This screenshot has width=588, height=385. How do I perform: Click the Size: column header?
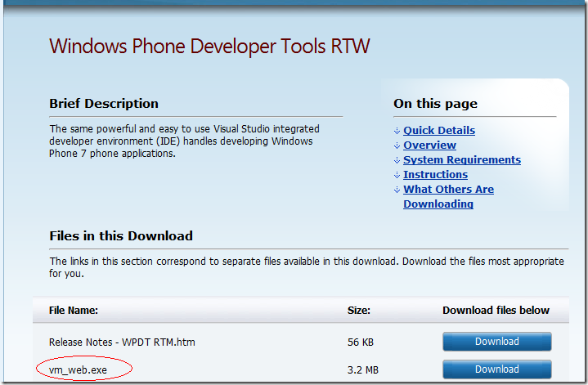pos(358,311)
